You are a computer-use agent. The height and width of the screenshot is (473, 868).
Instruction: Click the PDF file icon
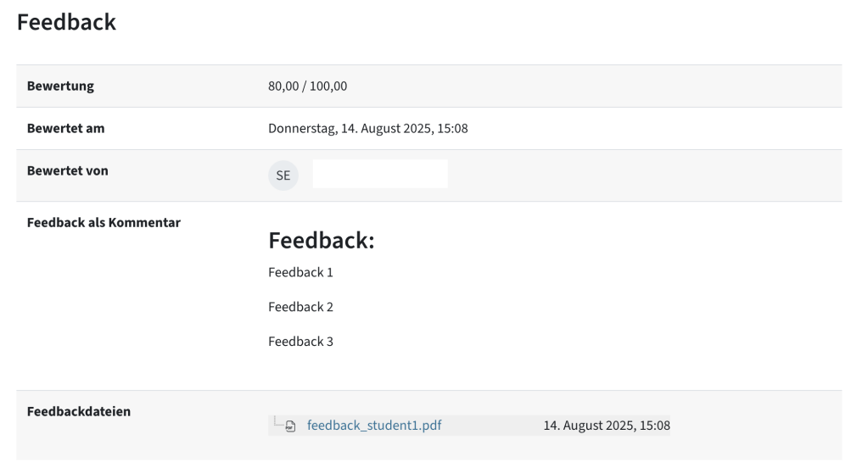click(x=290, y=426)
